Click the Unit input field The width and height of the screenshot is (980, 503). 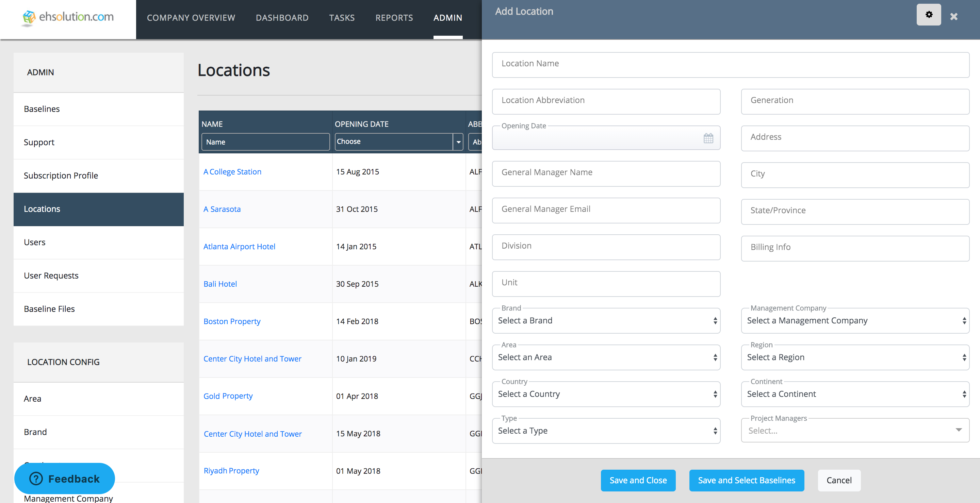606,284
